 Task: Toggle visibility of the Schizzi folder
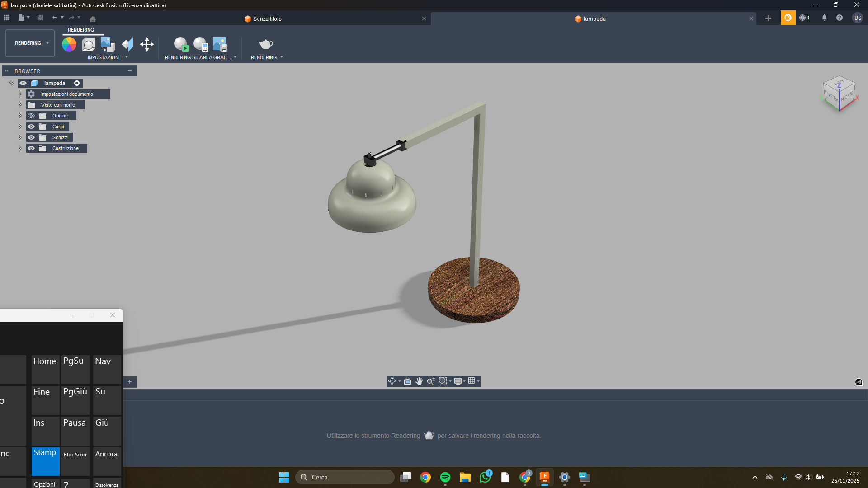point(31,137)
